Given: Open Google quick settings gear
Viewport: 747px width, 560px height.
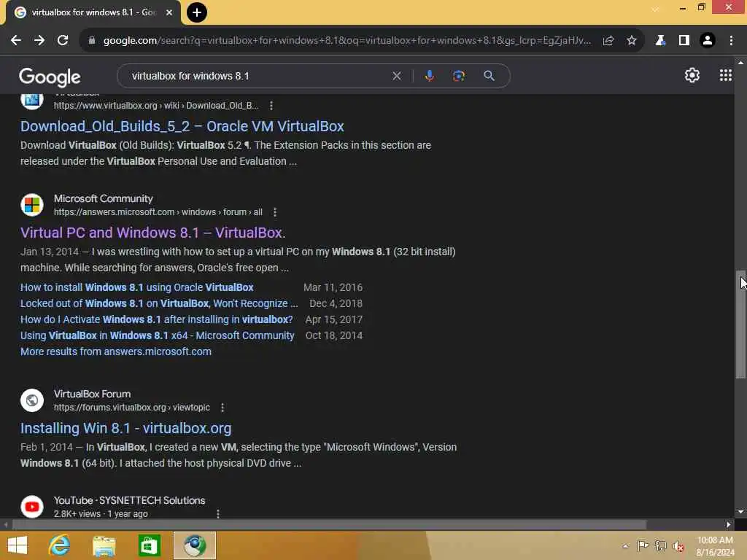Looking at the screenshot, I should (x=692, y=75).
